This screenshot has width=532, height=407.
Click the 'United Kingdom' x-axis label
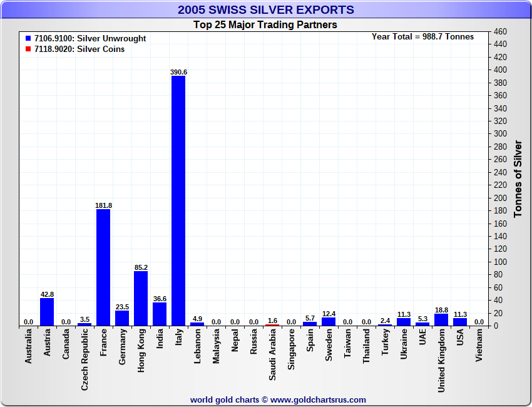tap(441, 361)
